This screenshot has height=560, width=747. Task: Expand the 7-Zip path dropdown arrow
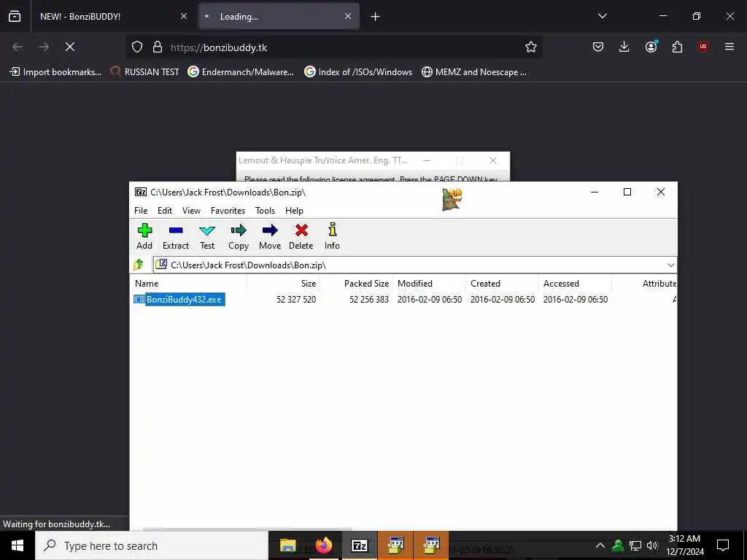(671, 265)
